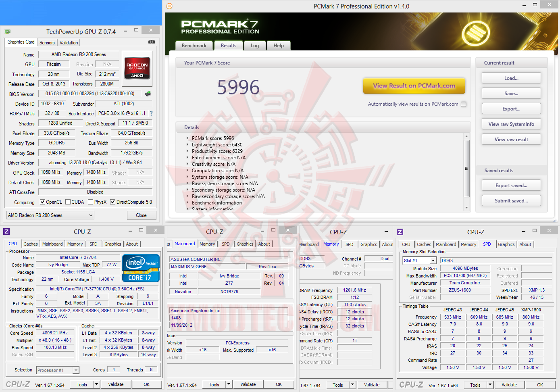Click the BIOS Version value field in GPU-Z
560x392 pixels.
pos(90,94)
